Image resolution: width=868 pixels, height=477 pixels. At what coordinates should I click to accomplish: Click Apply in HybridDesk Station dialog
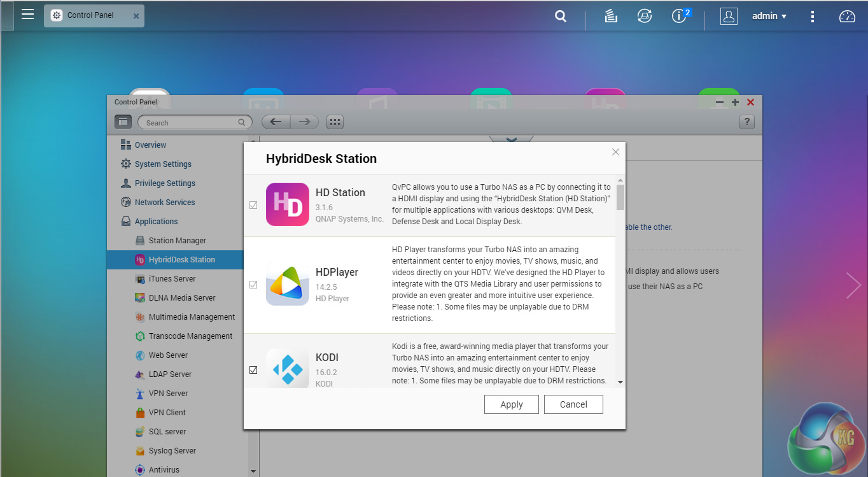tap(512, 404)
